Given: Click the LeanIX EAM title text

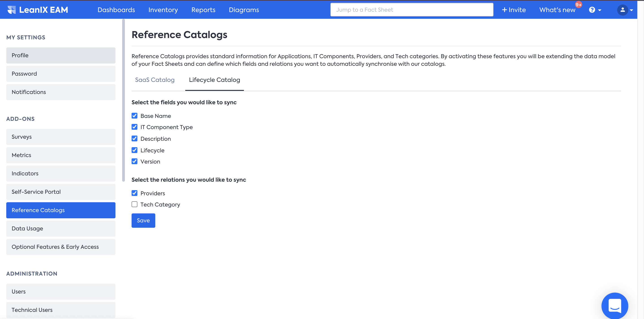Looking at the screenshot, I should tap(43, 10).
